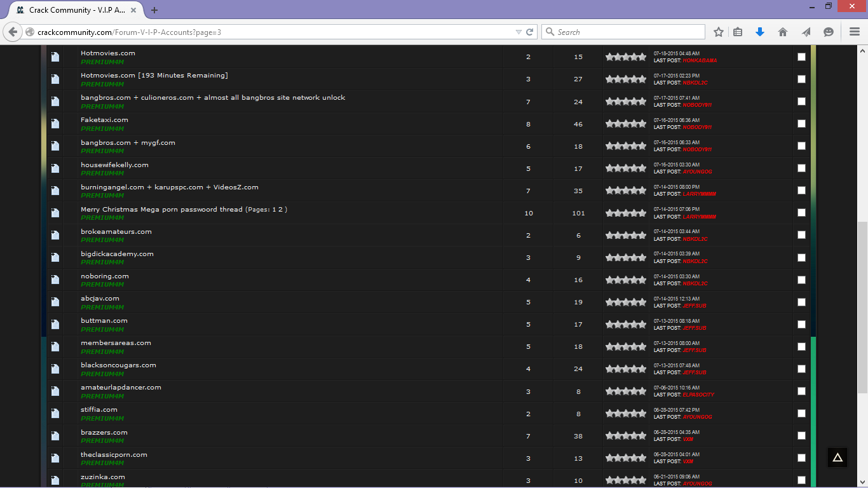Screen dimensions: 868x488
Task: Go back using the browser back arrow
Action: pyautogui.click(x=13, y=32)
